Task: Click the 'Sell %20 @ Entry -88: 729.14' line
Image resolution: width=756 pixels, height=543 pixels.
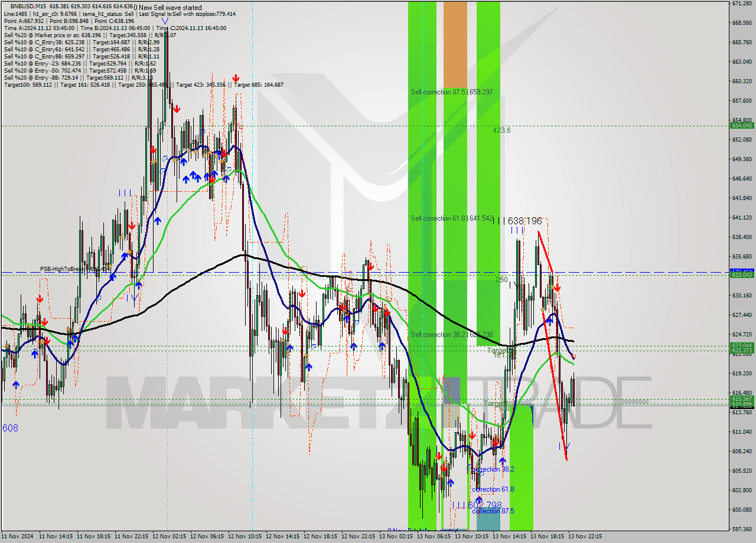Action: point(79,78)
